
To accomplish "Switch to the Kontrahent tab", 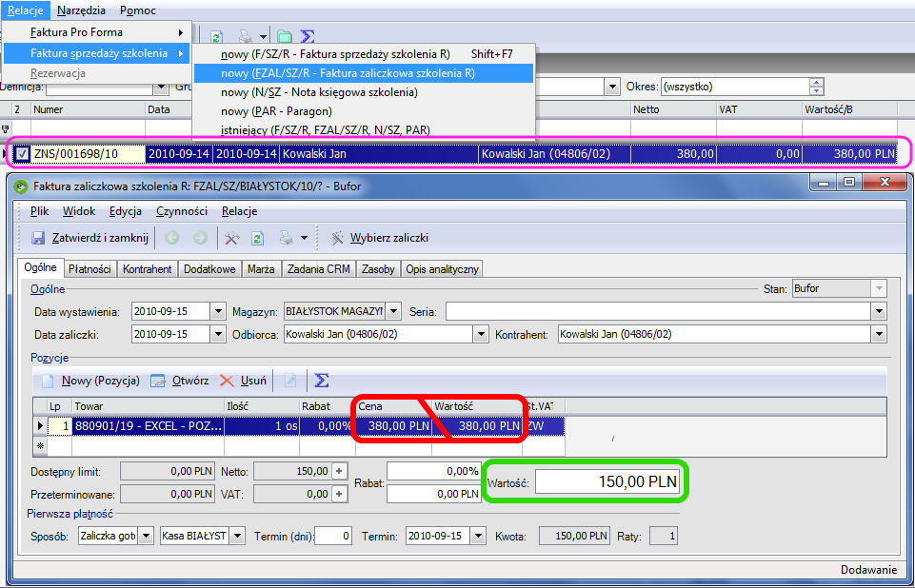I will coord(147,269).
